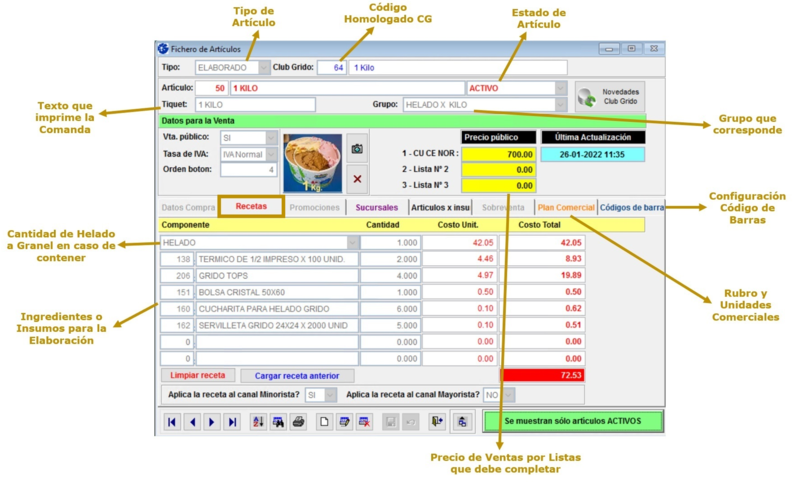Click the printer icon in the toolbar
800x482 pixels.
297,422
